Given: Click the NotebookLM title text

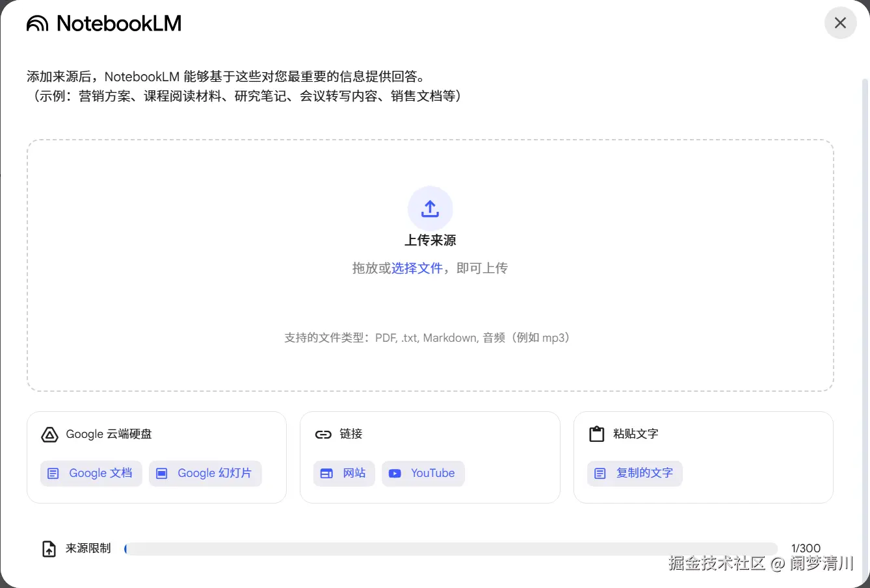Looking at the screenshot, I should pos(119,23).
